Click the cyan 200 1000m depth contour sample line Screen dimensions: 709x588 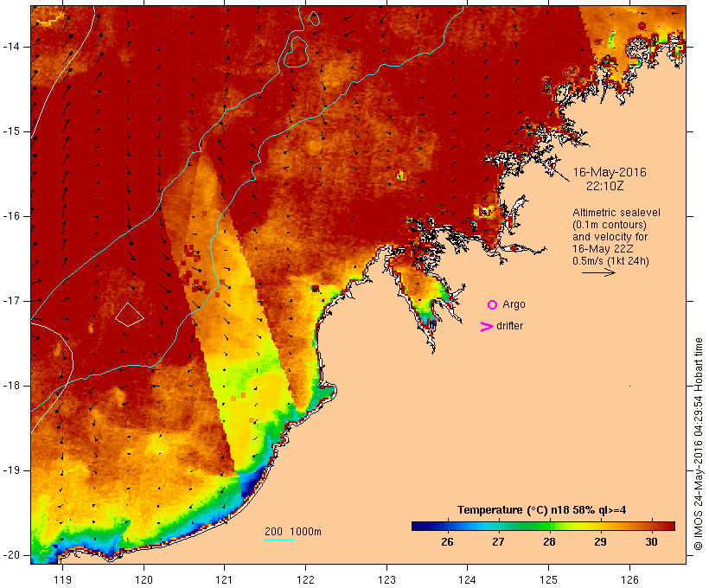coord(279,540)
